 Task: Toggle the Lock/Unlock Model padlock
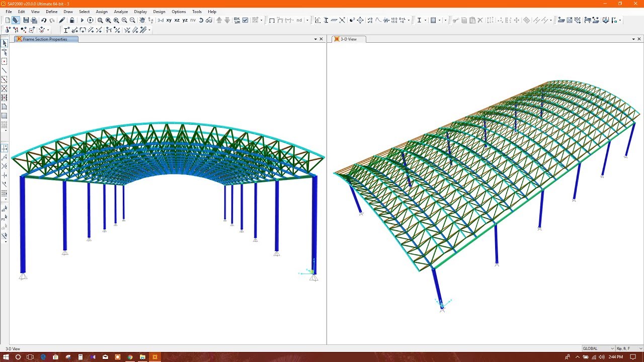pos(72,20)
